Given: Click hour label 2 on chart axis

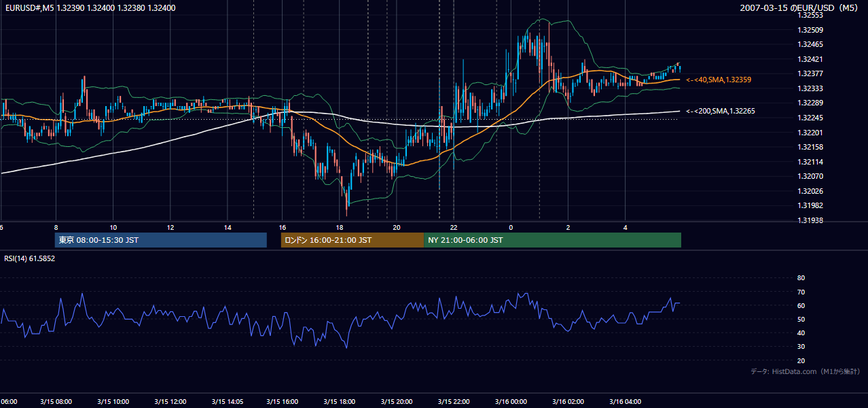Looking at the screenshot, I should pos(568,228).
